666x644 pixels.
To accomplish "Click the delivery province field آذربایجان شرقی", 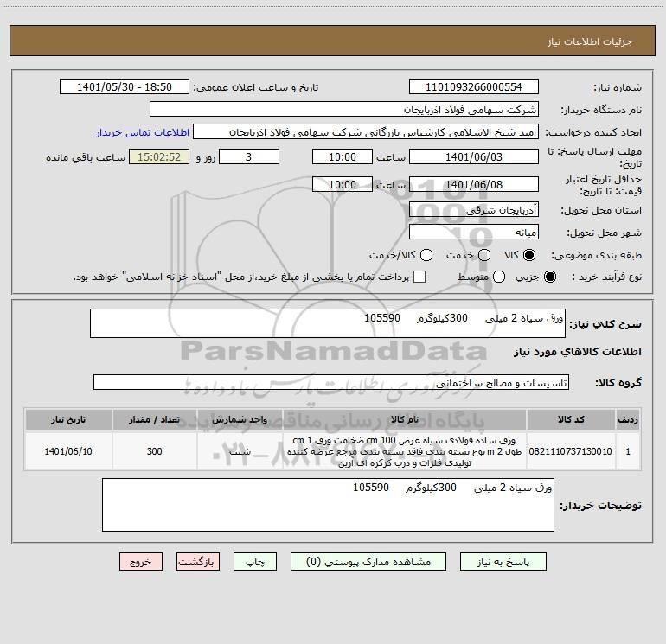I will click(x=474, y=209).
